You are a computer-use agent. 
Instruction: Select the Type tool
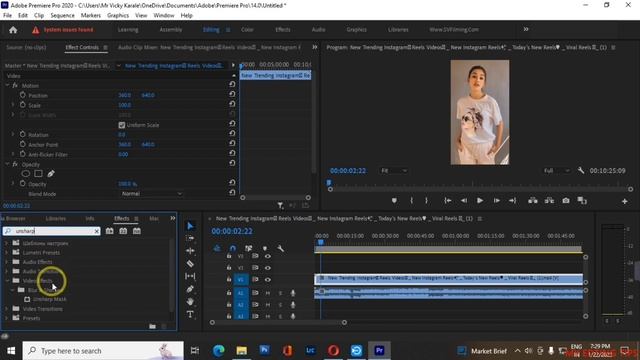190,314
